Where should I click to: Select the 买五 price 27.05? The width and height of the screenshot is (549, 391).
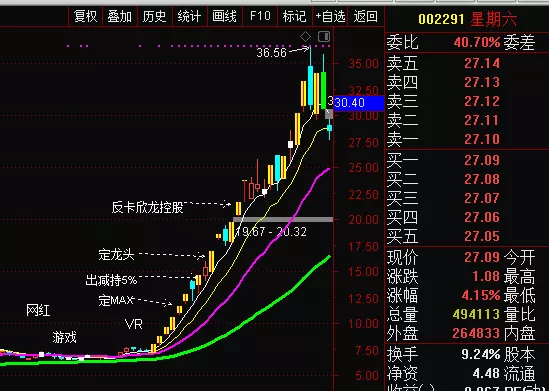pyautogui.click(x=482, y=236)
